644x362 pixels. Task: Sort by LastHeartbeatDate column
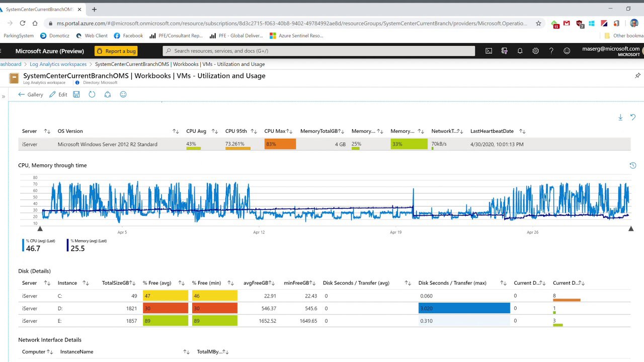coord(522,131)
